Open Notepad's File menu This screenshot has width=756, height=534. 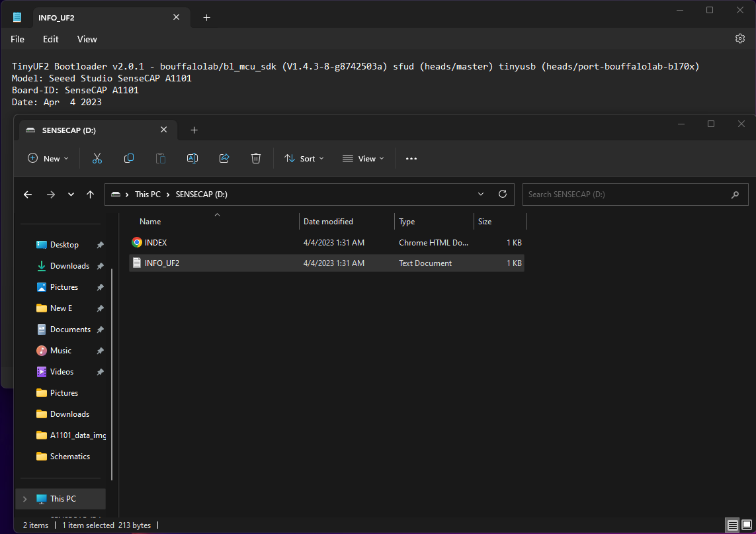click(x=18, y=39)
